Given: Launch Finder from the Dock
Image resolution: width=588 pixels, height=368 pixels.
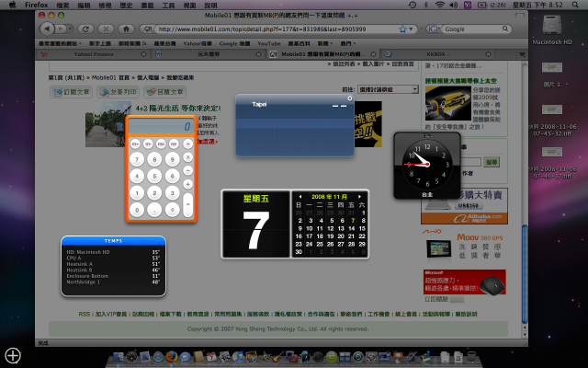Looking at the screenshot, I should tap(119, 357).
